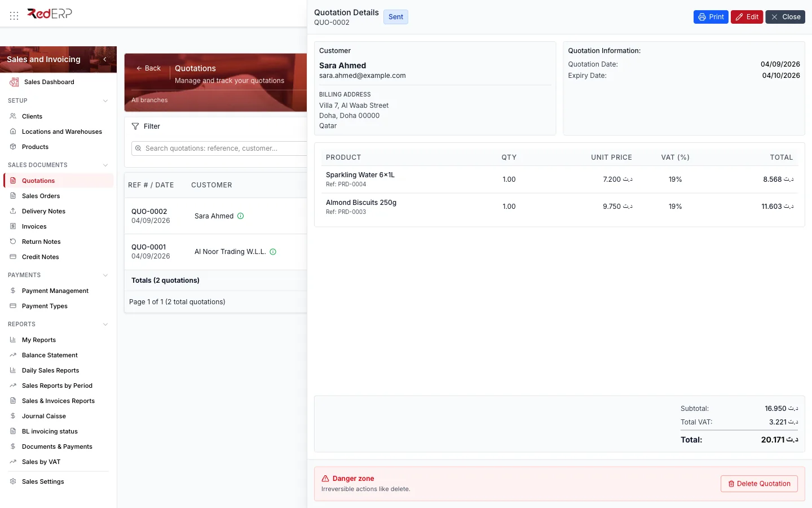
Task: Click All branches label
Action: pyautogui.click(x=149, y=100)
